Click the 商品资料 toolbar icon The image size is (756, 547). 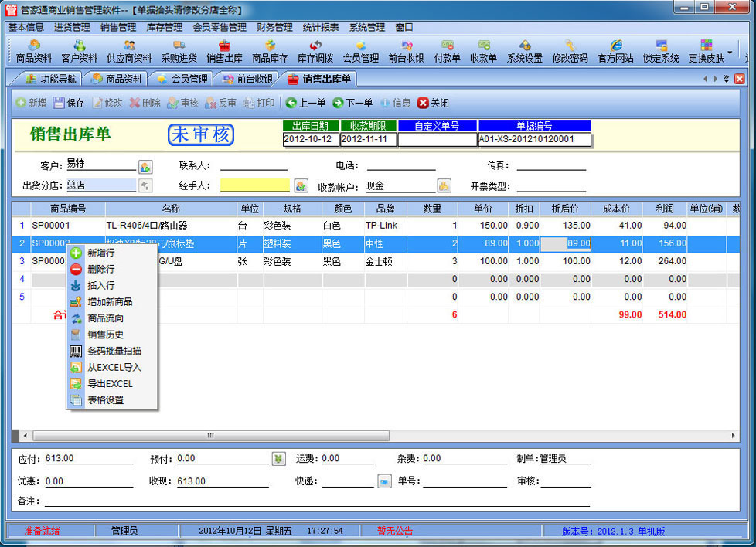click(34, 51)
